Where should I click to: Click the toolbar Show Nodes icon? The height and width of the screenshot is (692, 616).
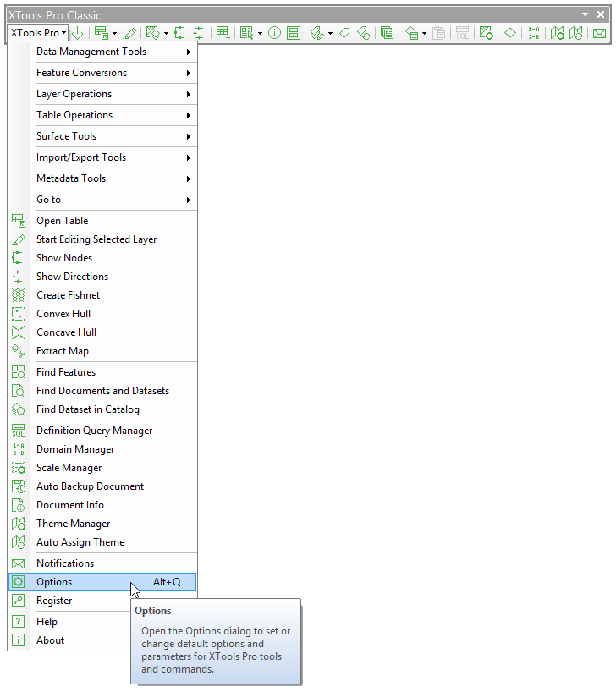click(179, 33)
